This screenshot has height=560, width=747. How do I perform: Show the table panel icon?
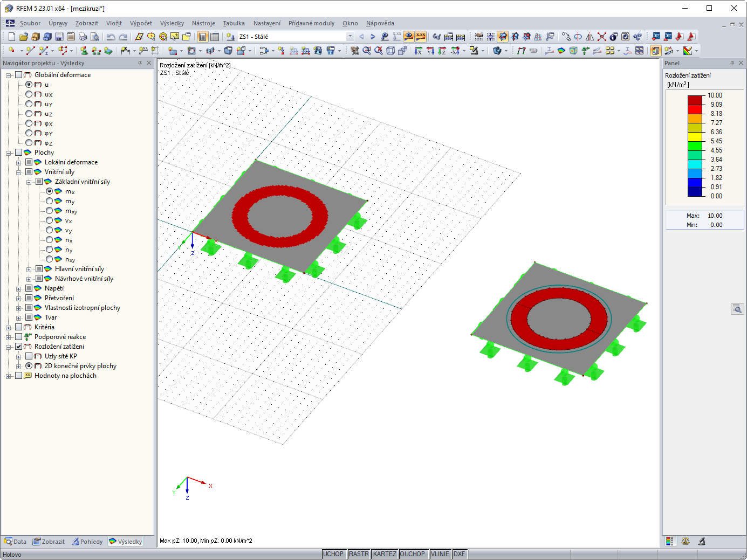(x=215, y=37)
